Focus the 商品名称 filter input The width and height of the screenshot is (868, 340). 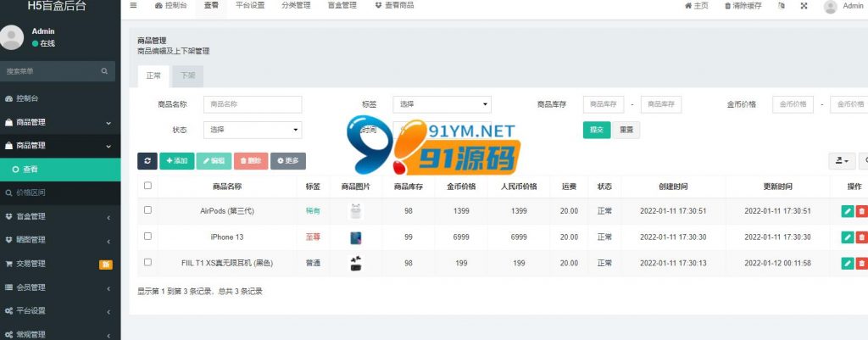click(253, 104)
